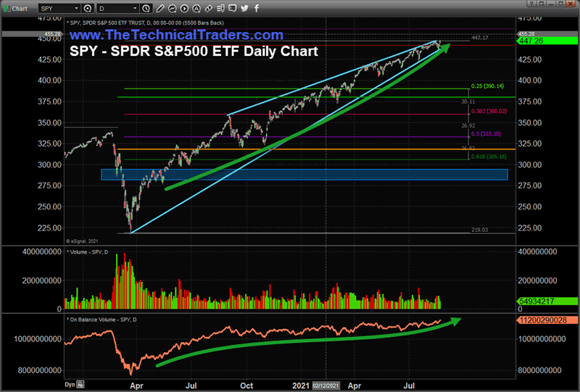The height and width of the screenshot is (392, 580).
Task: Share the chart to Twitter
Action: point(244,8)
